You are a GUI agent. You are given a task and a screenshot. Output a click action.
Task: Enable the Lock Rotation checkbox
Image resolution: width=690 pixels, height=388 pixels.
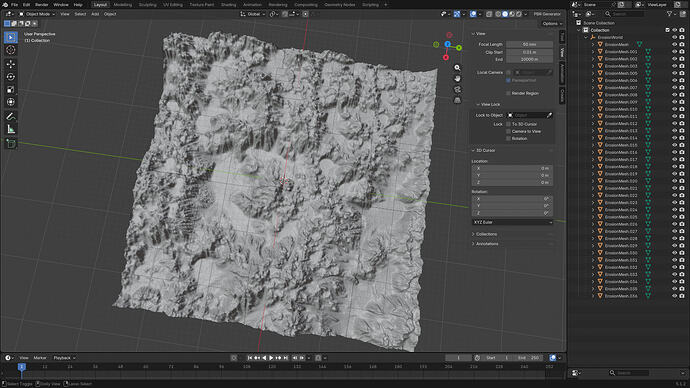508,139
